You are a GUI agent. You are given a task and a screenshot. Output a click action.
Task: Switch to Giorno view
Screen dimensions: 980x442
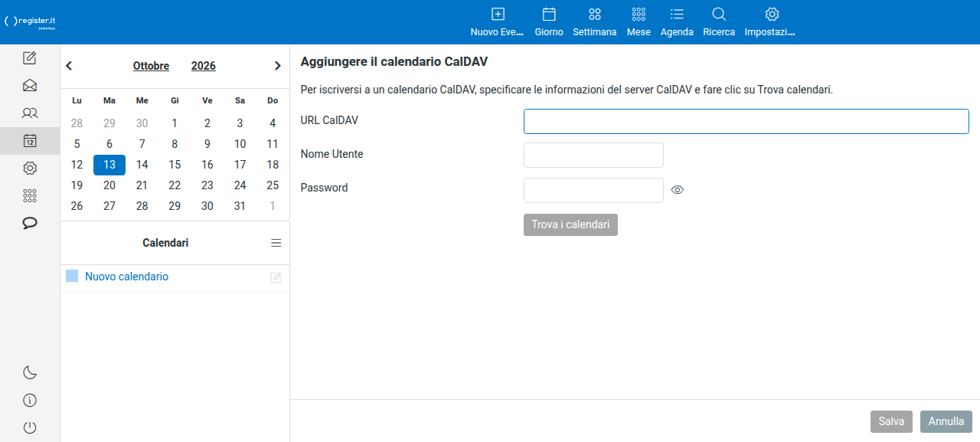(549, 22)
